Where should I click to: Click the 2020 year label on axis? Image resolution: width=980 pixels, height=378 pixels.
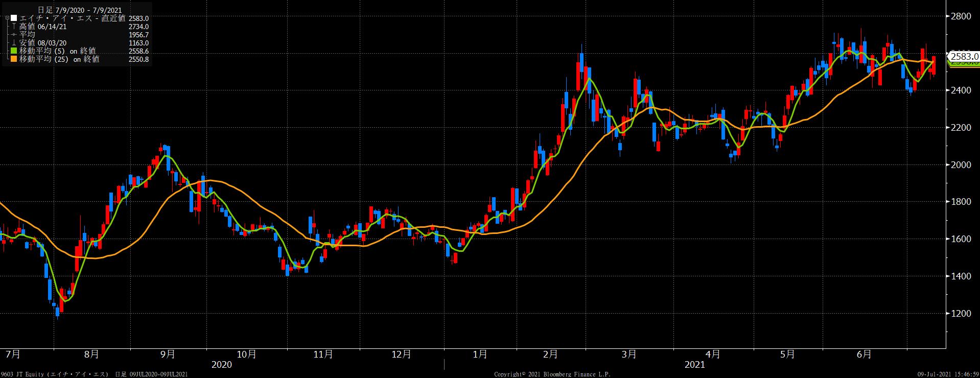point(221,365)
